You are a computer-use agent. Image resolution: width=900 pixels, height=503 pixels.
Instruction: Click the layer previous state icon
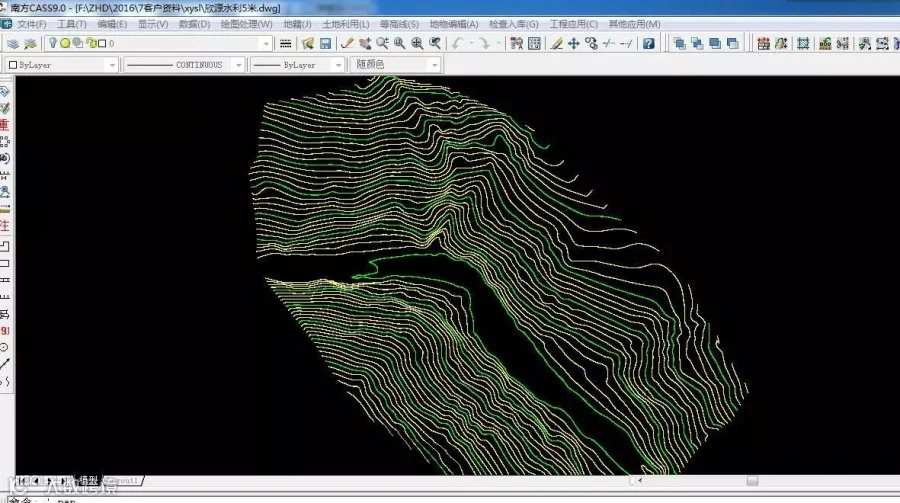click(30, 43)
